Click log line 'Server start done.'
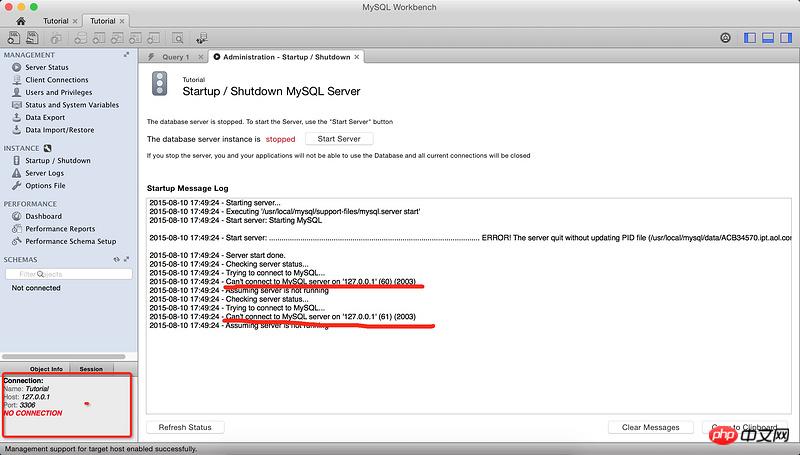The width and height of the screenshot is (800, 455). pos(217,255)
